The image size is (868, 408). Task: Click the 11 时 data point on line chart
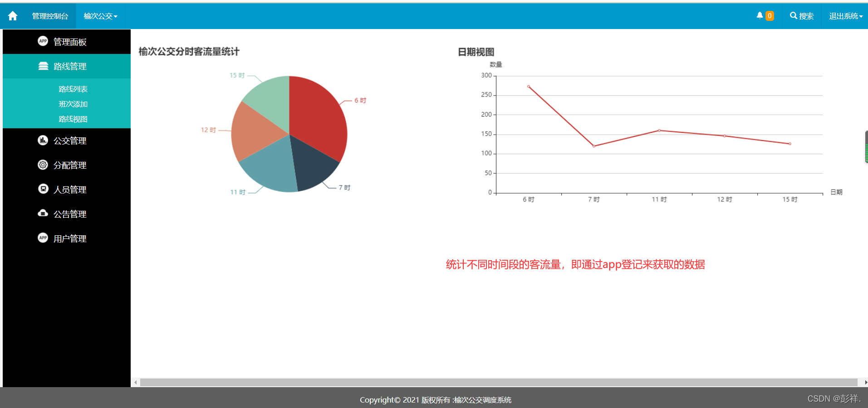pyautogui.click(x=659, y=131)
